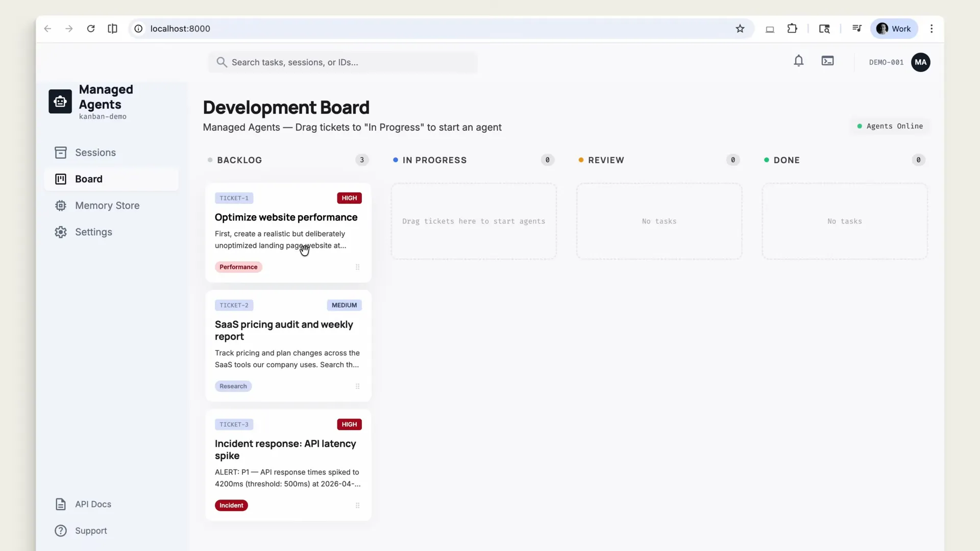980x551 pixels.
Task: Open the notification bell
Action: (x=799, y=61)
